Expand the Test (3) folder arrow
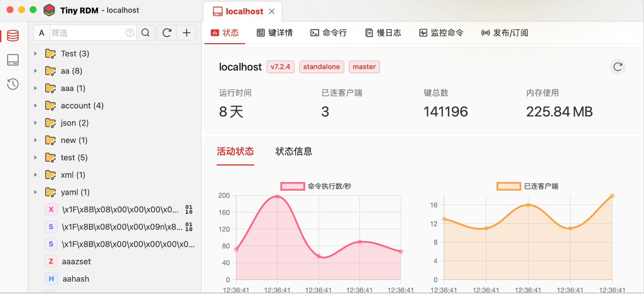This screenshot has width=644, height=294. pos(36,53)
